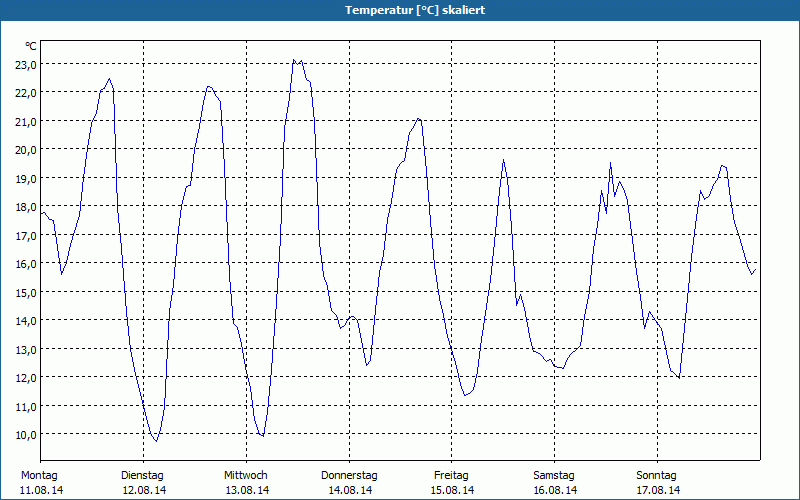Click the date 14.08.14

coord(350,491)
